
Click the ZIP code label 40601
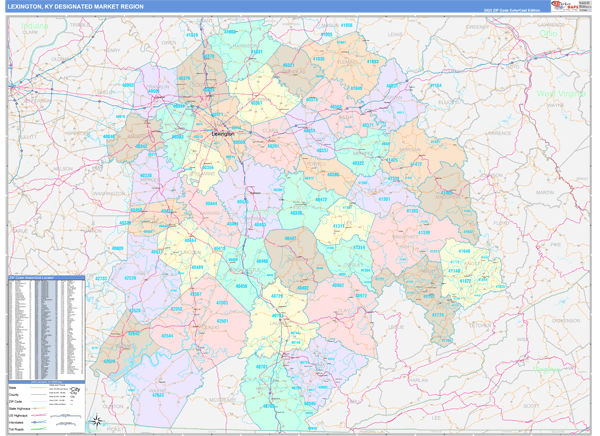tap(153, 91)
